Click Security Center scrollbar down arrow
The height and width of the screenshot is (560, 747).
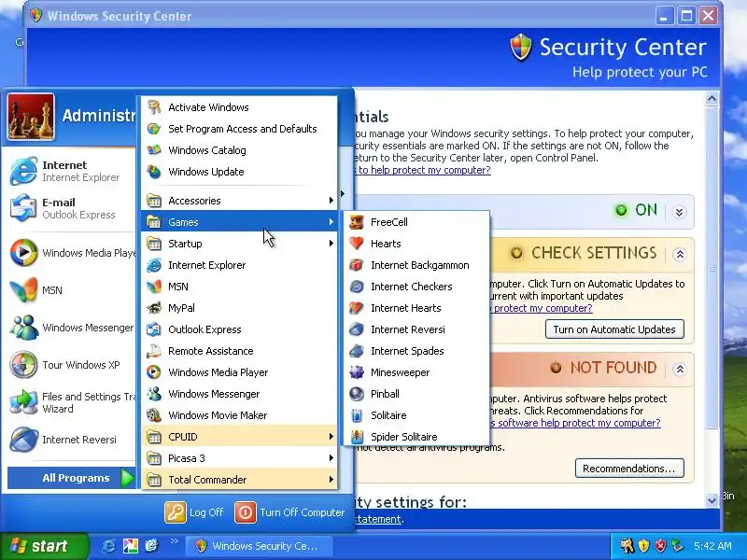tap(712, 500)
